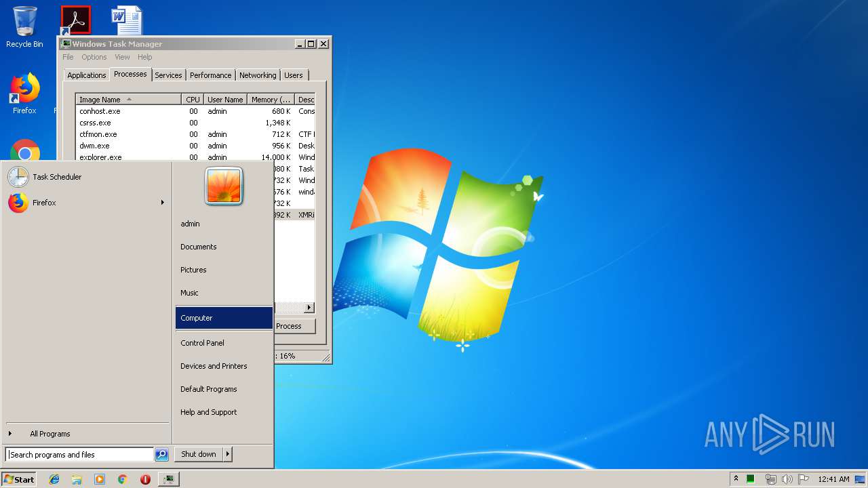Click Task Manager CPU tray icon
This screenshot has width=868, height=488.
751,479
